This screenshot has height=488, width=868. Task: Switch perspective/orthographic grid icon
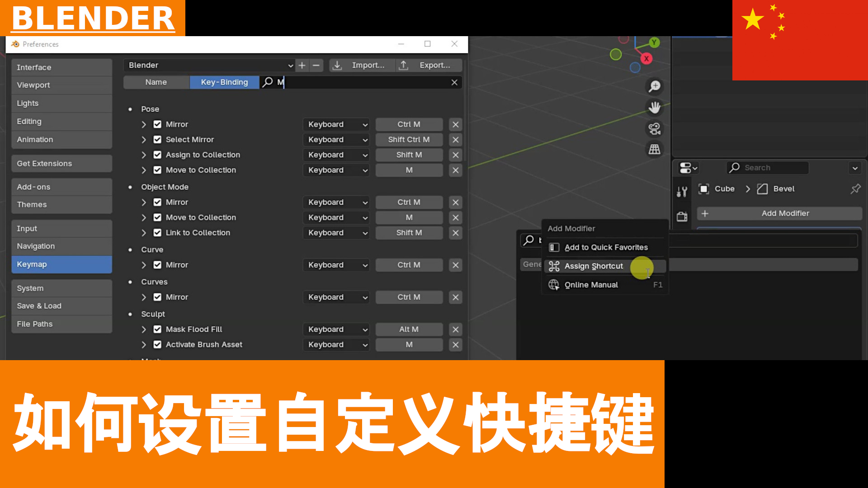[654, 149]
